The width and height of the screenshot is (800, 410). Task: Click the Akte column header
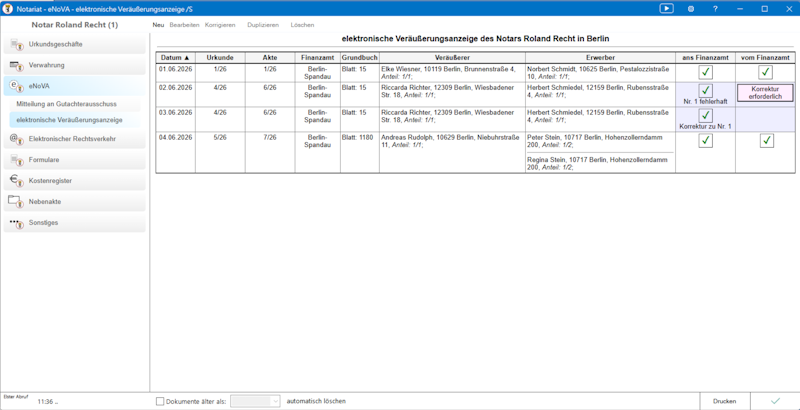(x=270, y=58)
